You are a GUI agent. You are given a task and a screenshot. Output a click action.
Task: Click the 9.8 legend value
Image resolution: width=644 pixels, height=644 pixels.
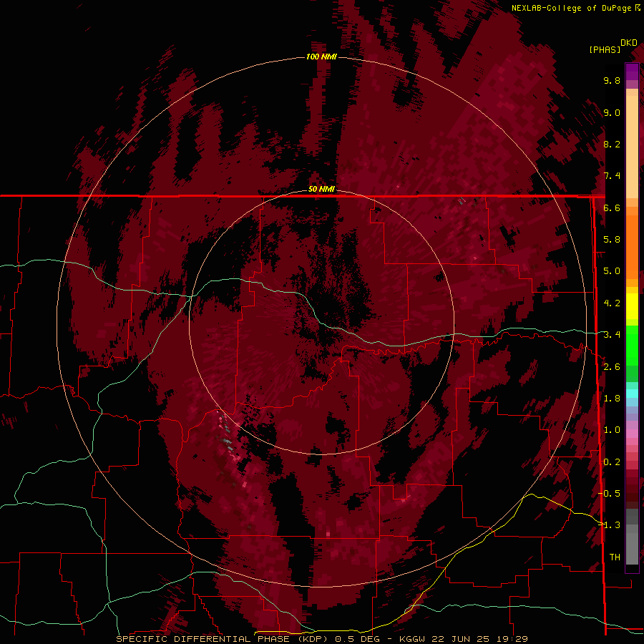pos(612,80)
